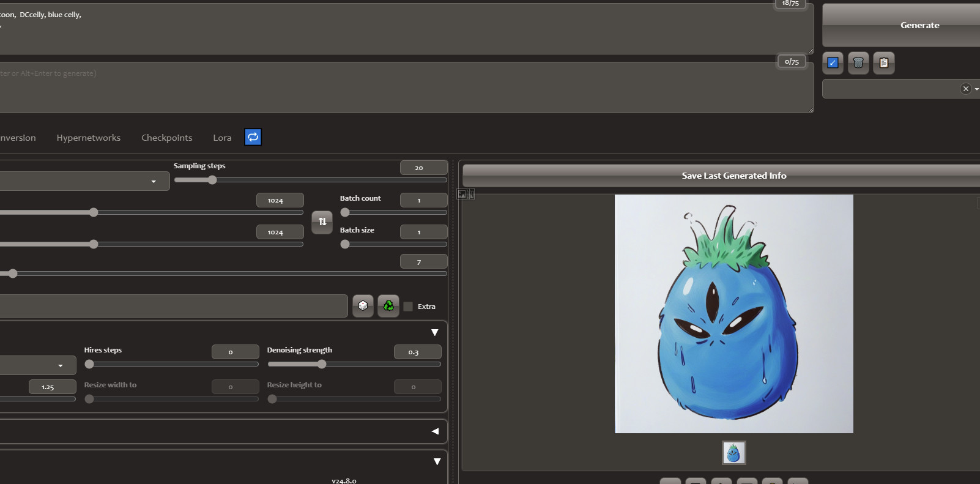Image resolution: width=980 pixels, height=484 pixels.
Task: Click the 0/75 negative token counter
Action: (792, 61)
